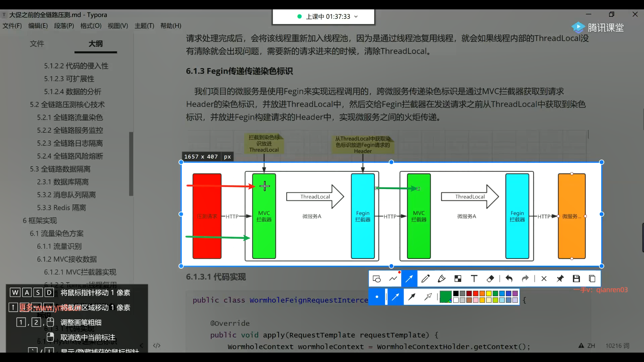Viewport: 644px width, 362px height.
Task: Open the 格式(O) menu
Action: (91, 26)
